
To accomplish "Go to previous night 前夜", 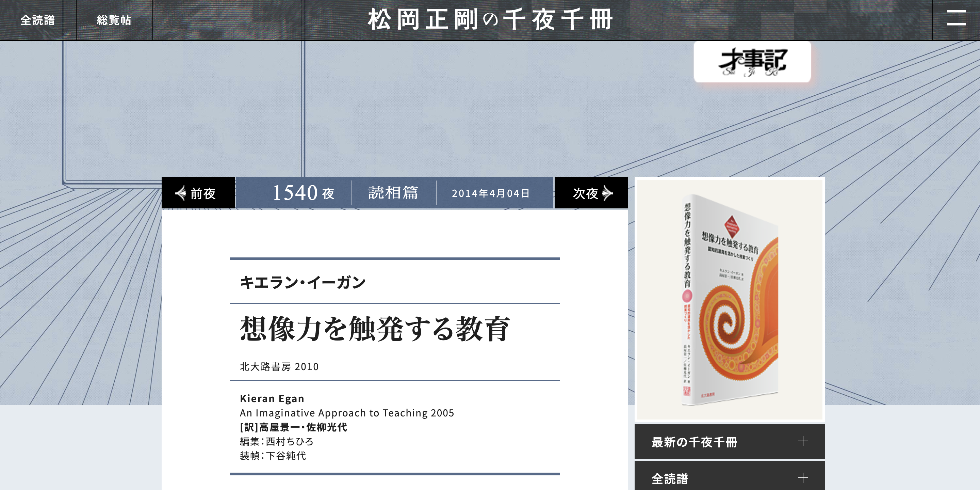I will [203, 193].
